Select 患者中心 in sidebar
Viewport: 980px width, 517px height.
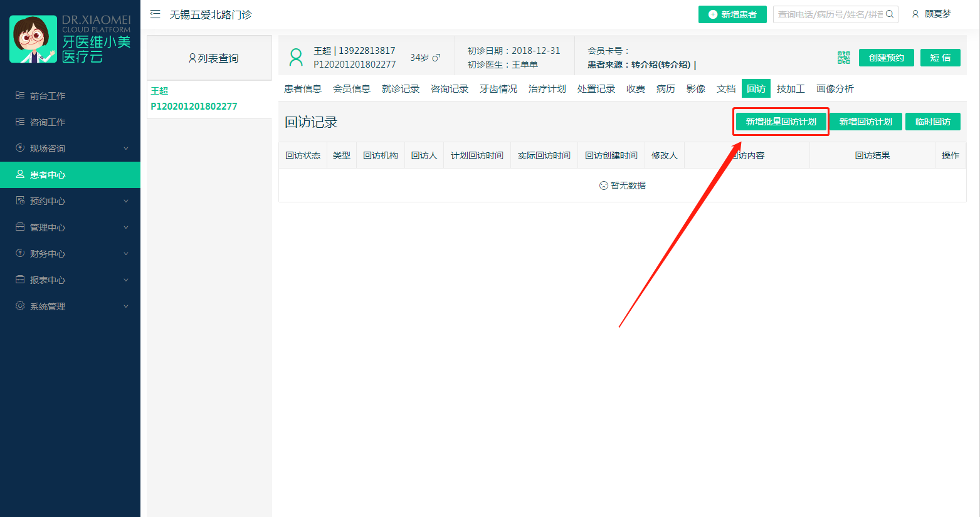[48, 175]
